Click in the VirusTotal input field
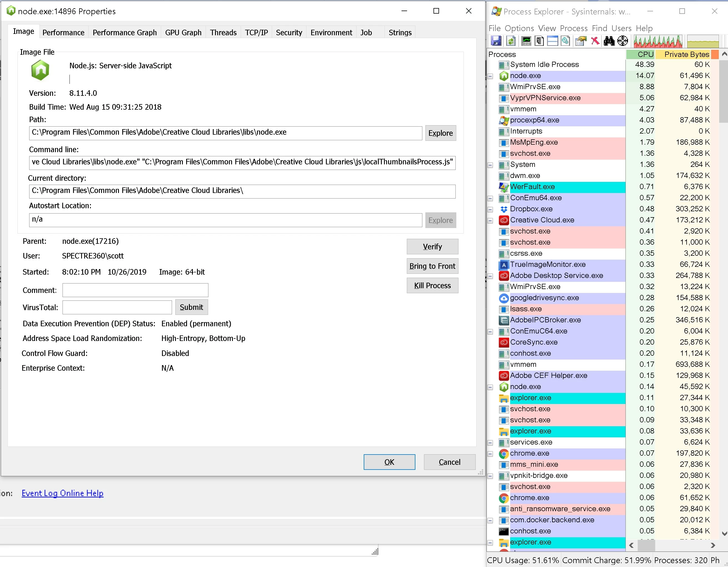 click(117, 307)
